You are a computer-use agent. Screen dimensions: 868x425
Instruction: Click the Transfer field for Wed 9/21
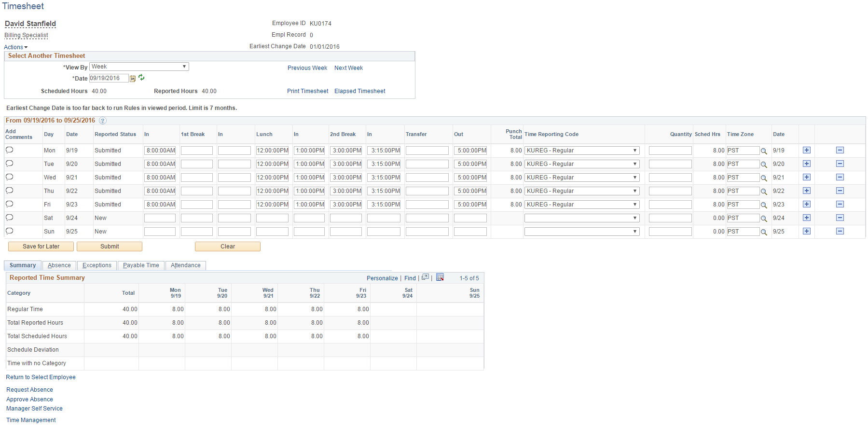tap(427, 178)
